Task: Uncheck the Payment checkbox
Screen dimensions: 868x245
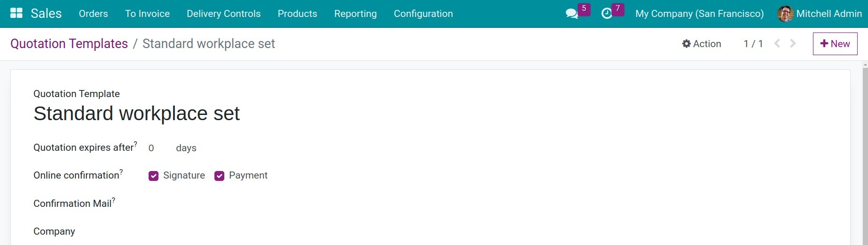Action: point(219,176)
